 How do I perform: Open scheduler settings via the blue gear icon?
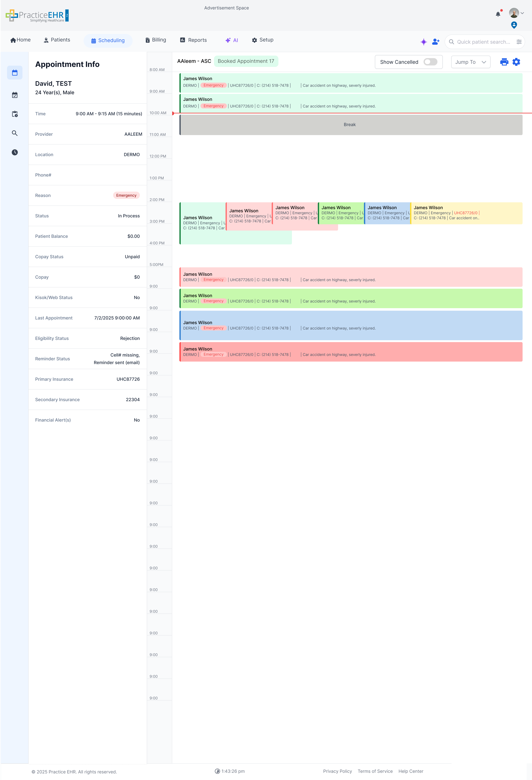click(x=516, y=62)
